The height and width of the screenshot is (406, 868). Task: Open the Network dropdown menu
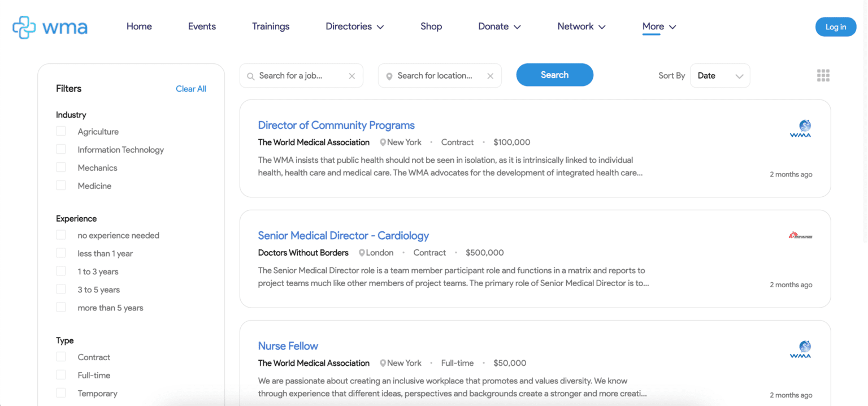pos(581,27)
